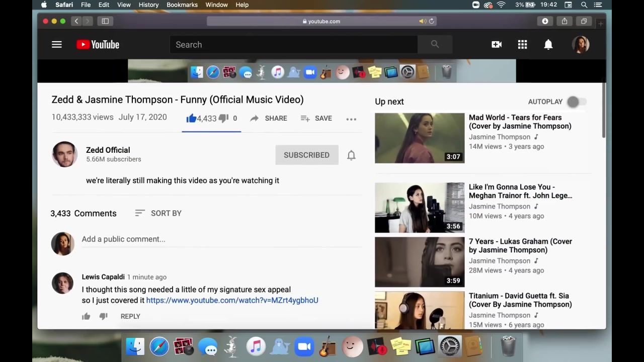The height and width of the screenshot is (362, 644).
Task: Click the '10,433,333 views' text
Action: (x=83, y=117)
